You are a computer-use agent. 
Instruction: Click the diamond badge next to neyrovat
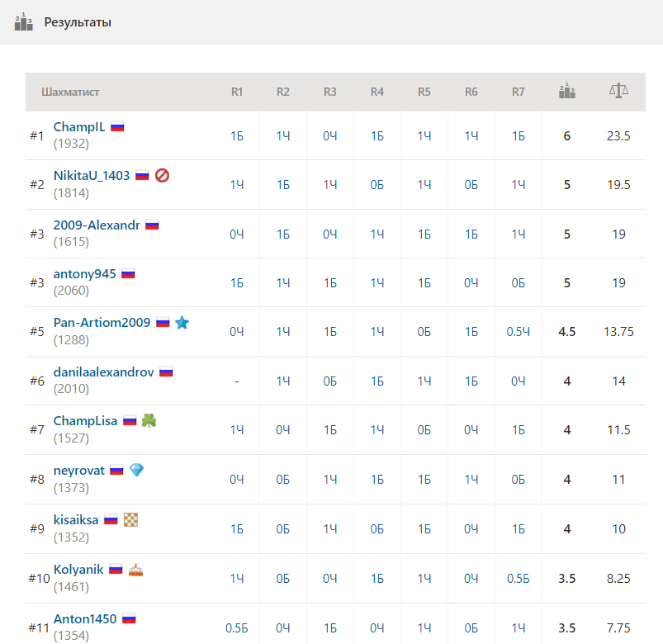136,470
